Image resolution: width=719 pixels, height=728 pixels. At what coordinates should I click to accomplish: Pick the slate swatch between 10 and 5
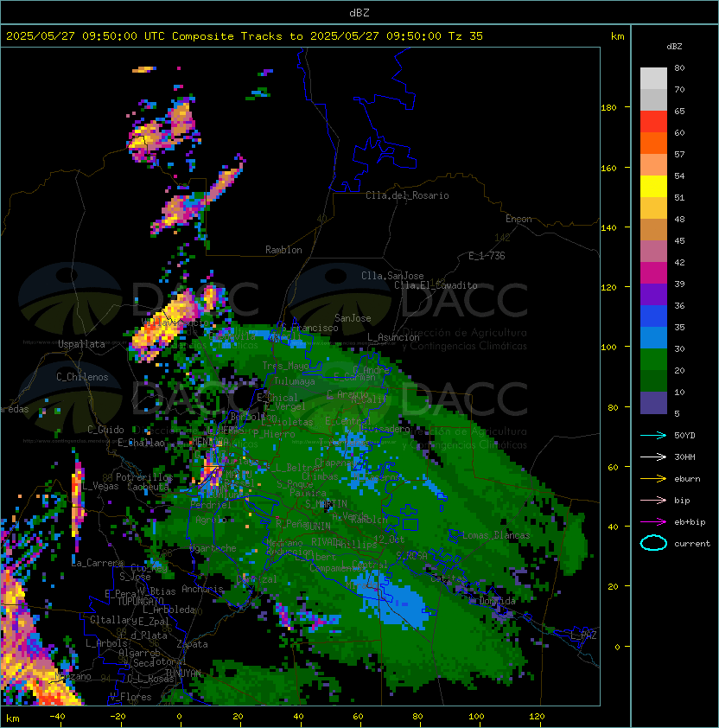click(653, 403)
